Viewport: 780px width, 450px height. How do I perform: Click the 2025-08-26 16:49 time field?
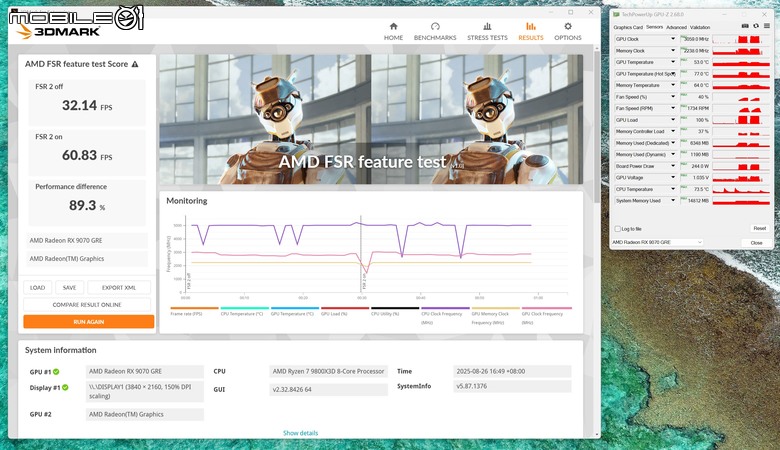point(512,371)
